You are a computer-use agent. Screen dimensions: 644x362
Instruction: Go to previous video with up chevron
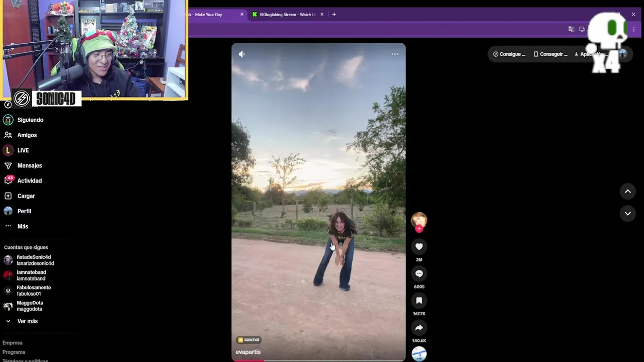(628, 191)
